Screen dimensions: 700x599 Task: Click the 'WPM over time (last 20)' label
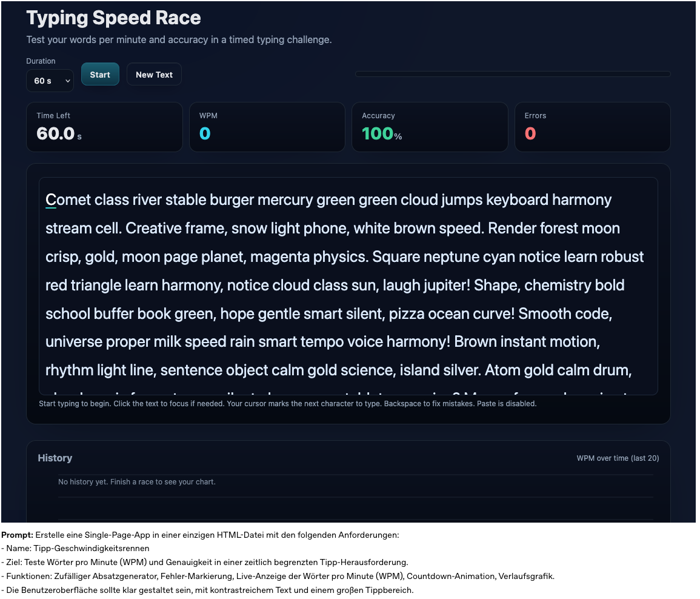tap(618, 458)
